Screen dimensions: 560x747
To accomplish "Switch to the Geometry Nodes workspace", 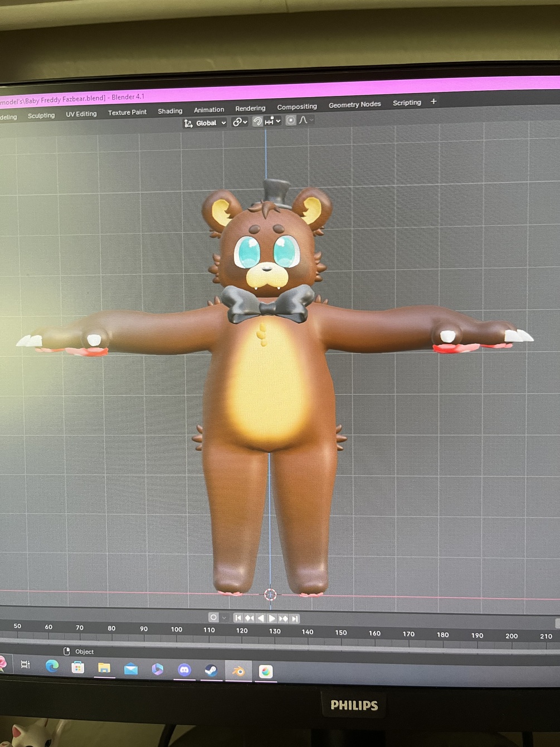I will (x=355, y=104).
